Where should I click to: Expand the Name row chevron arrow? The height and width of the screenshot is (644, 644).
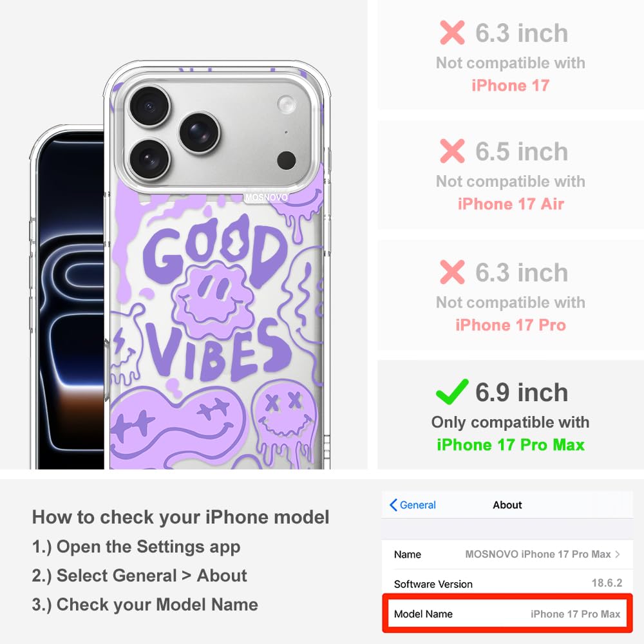(x=618, y=554)
